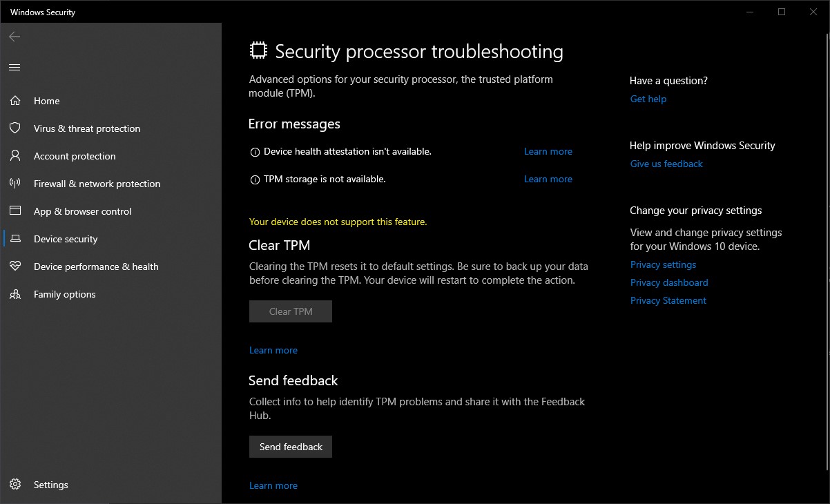Click the Clear TPM section heading

[x=280, y=245]
